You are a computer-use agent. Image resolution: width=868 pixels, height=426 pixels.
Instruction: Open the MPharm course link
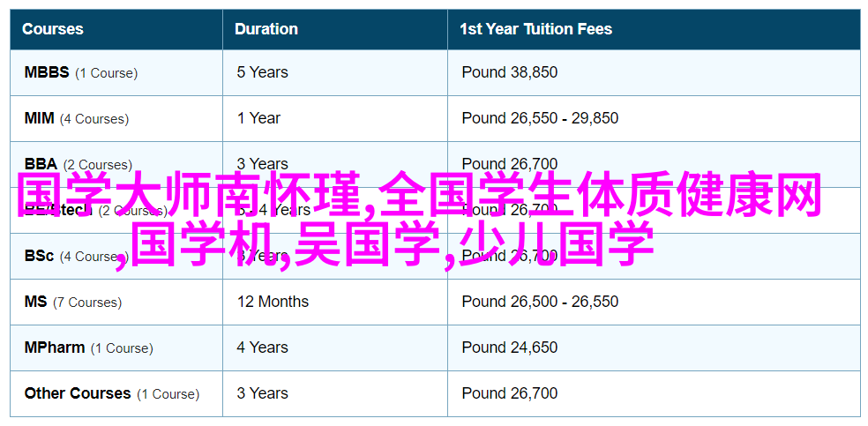(55, 348)
